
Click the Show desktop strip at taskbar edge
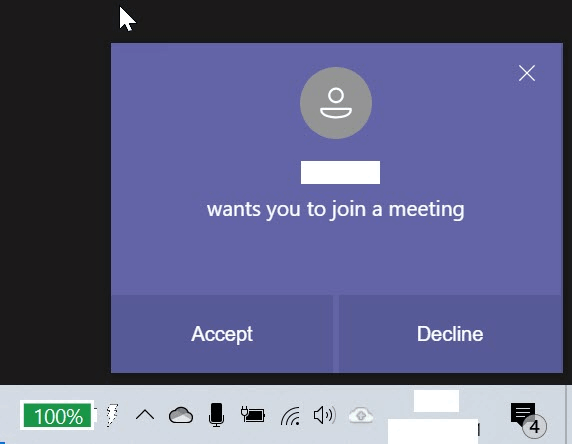pos(569,414)
